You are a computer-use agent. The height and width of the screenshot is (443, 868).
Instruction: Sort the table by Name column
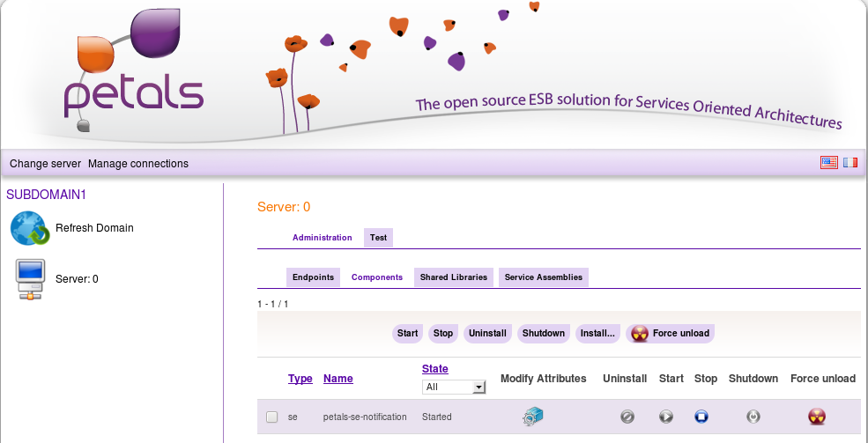pyautogui.click(x=338, y=379)
